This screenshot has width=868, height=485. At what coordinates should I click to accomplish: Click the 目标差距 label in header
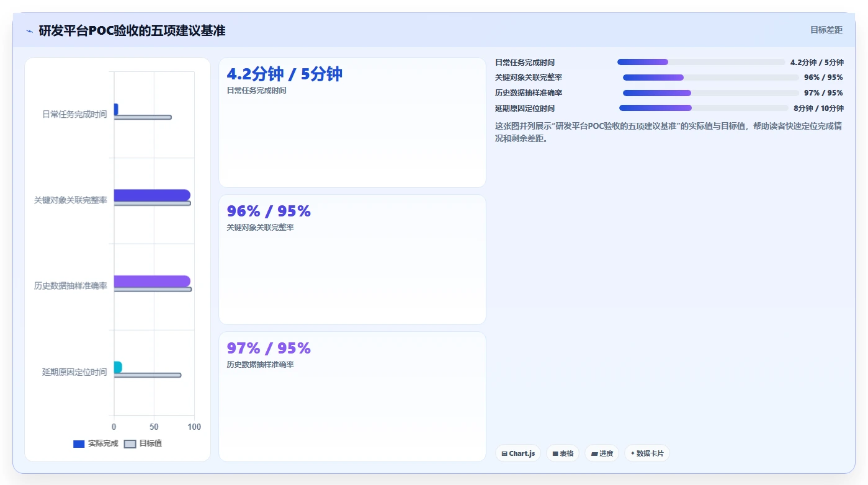[x=826, y=30]
